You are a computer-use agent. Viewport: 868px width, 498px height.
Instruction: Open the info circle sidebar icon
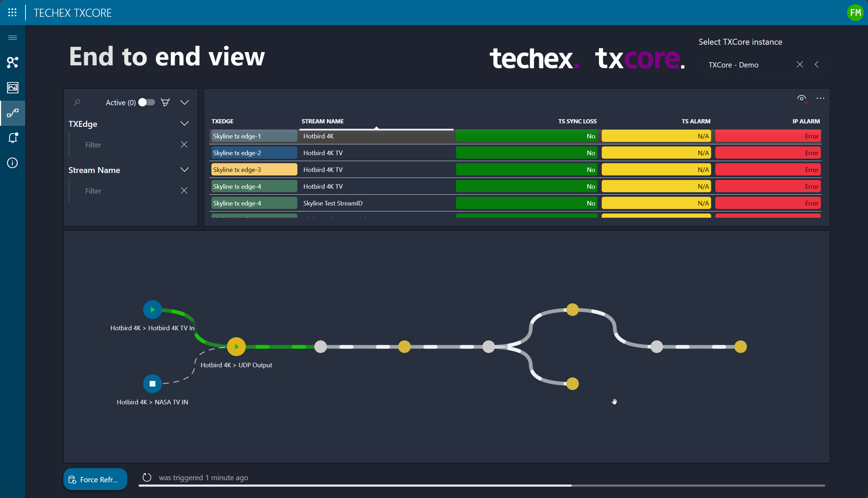click(x=13, y=163)
